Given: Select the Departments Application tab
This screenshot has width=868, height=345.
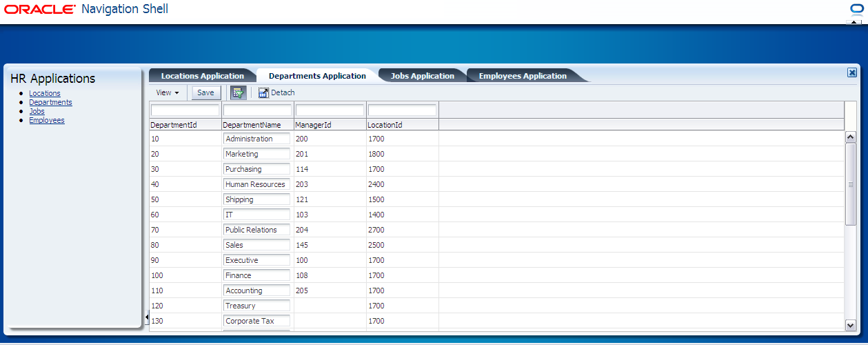Looking at the screenshot, I should tap(317, 76).
